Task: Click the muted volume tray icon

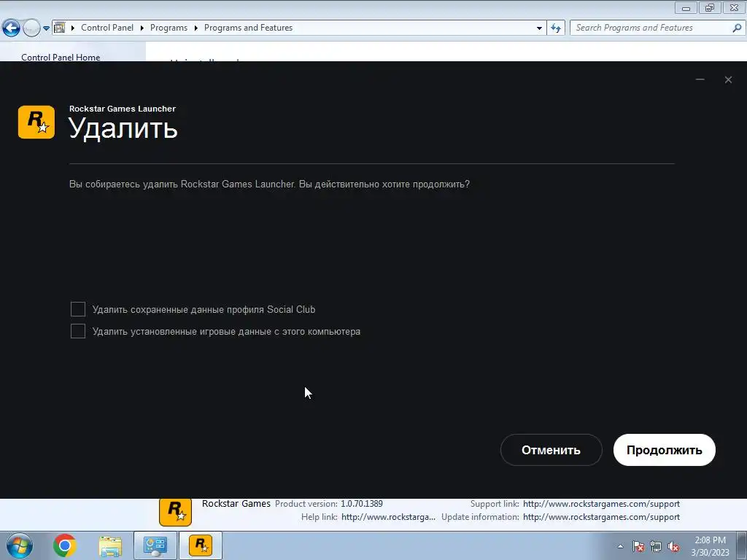Action: (x=673, y=546)
